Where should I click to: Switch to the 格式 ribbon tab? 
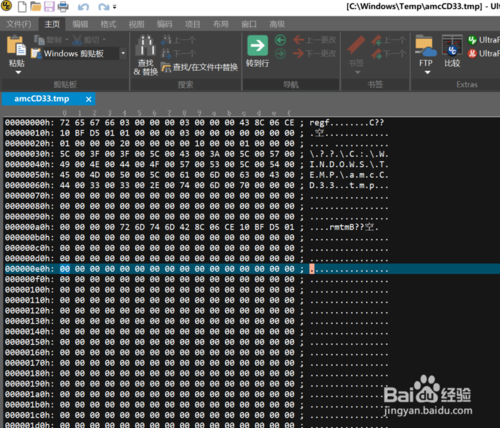tap(108, 24)
